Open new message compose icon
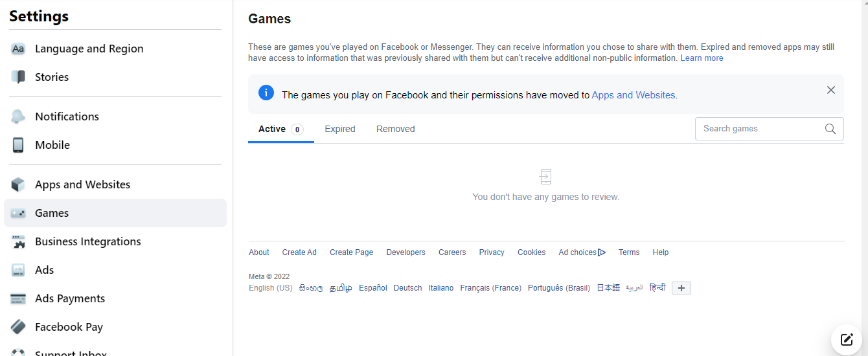This screenshot has height=356, width=868. pyautogui.click(x=847, y=339)
